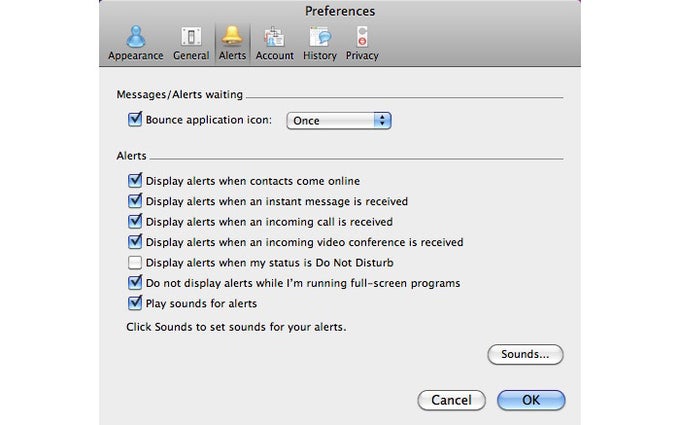The image size is (680, 425).
Task: Toggle alerts for incoming video conference
Action: click(135, 242)
